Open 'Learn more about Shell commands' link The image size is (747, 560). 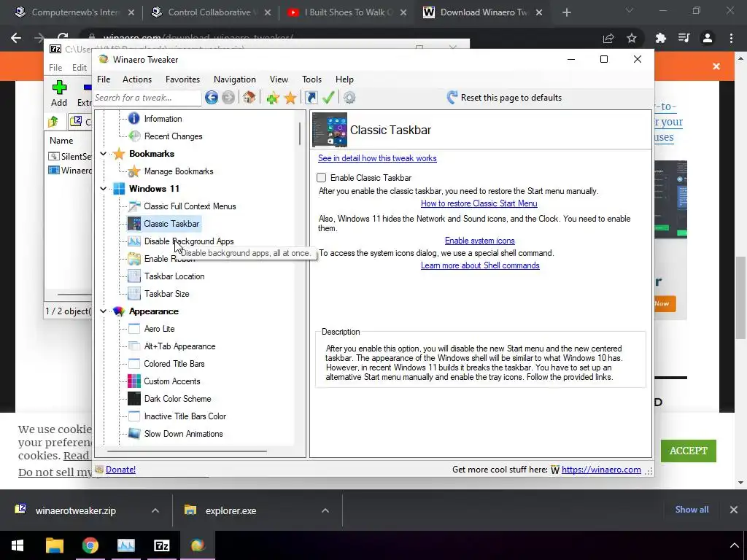click(480, 265)
